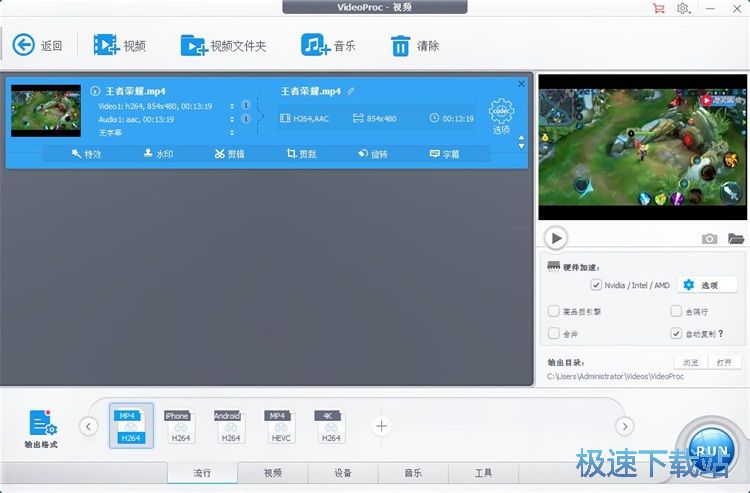750x493 pixels.
Task: Toggle Nvidia / Intel / AMD hardware acceleration checkbox
Action: coord(596,285)
